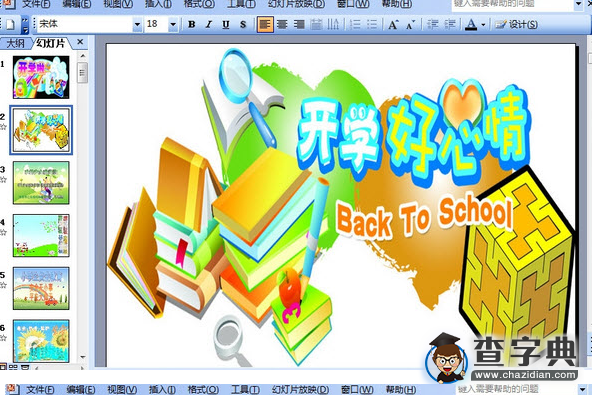Screen dimensions: 592x395
Task: Click the 设计(S) design button
Action: [x=516, y=25]
